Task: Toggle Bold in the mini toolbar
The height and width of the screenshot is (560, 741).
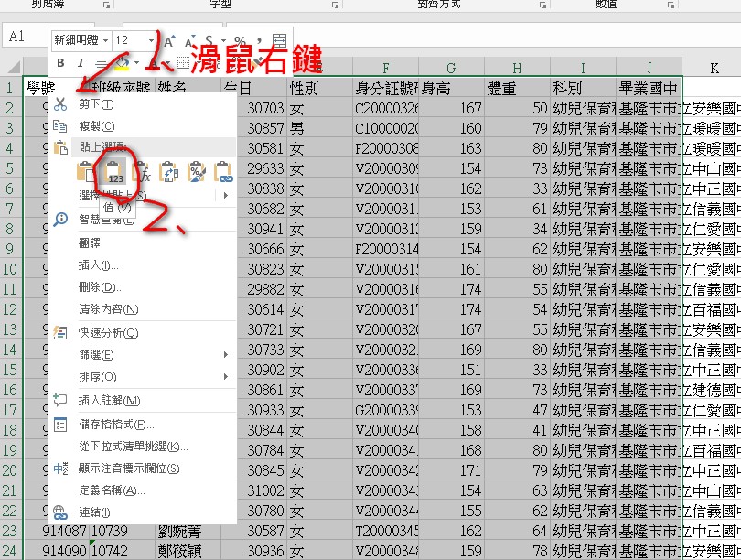Action: tap(61, 63)
